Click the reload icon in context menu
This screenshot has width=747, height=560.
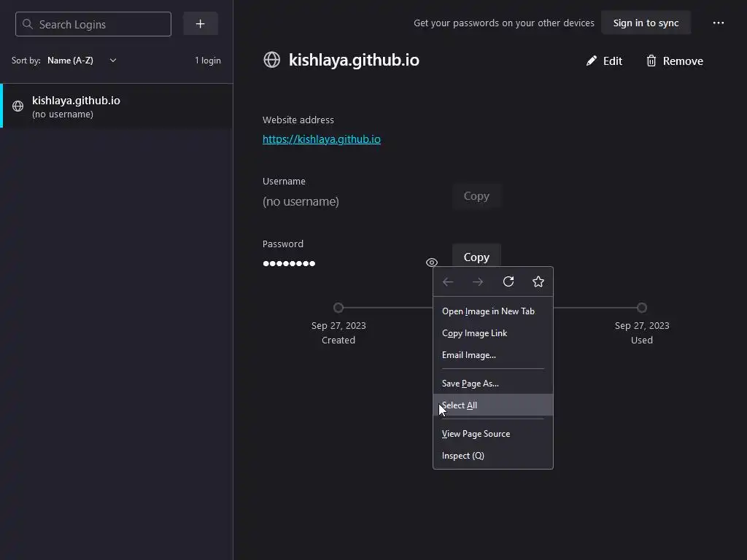point(508,281)
